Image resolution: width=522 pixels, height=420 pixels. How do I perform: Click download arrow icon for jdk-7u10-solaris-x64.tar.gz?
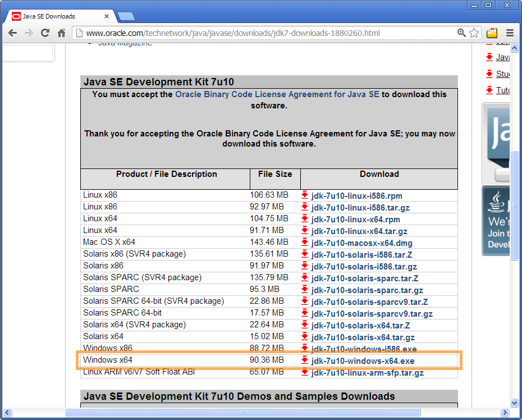pos(305,336)
